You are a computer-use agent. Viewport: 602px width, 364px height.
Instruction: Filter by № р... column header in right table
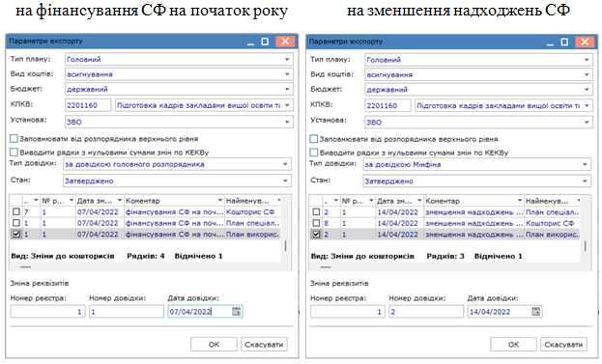371,201
